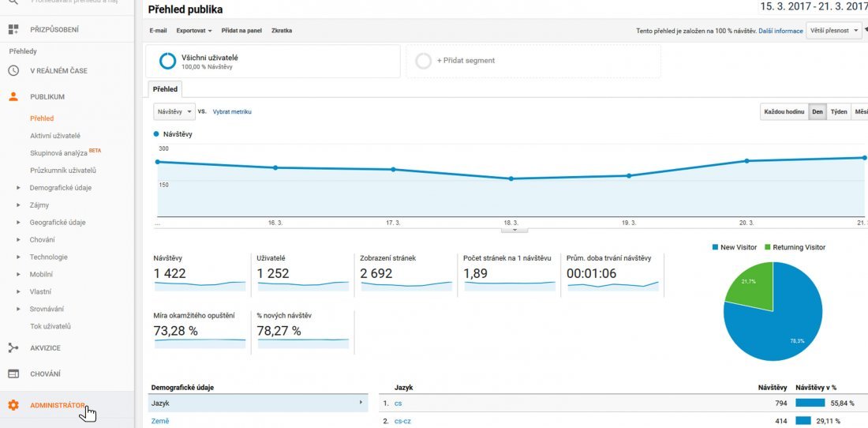
Task: Click the Všichni uživatelé segment circle icon
Action: (167, 61)
